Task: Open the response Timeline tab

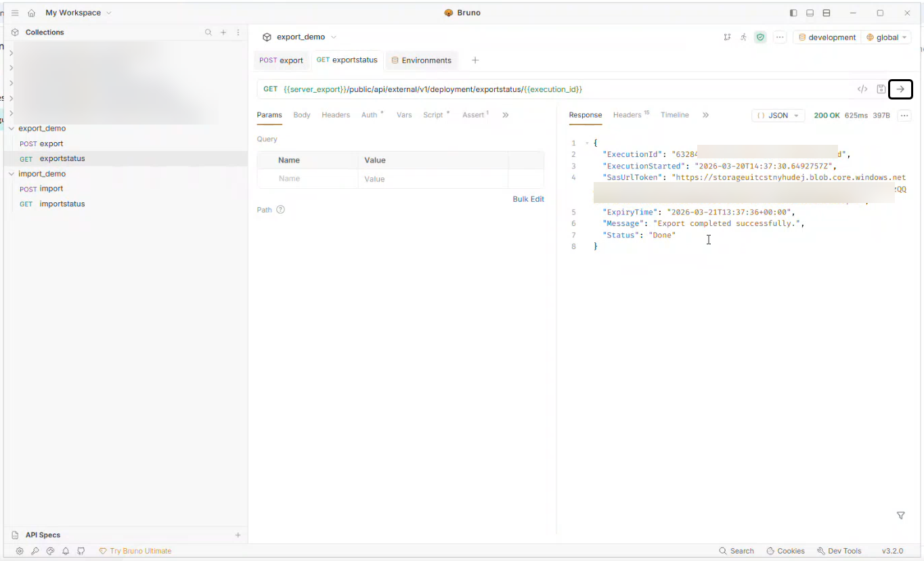Action: coord(675,115)
